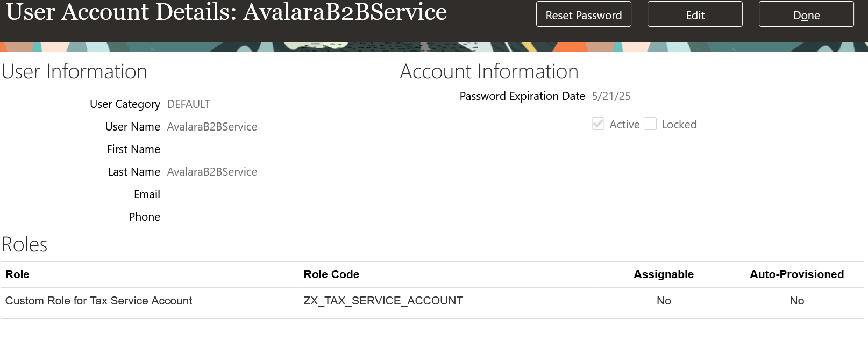Click the User Account Details page title
This screenshot has width=868, height=348.
pos(226,12)
